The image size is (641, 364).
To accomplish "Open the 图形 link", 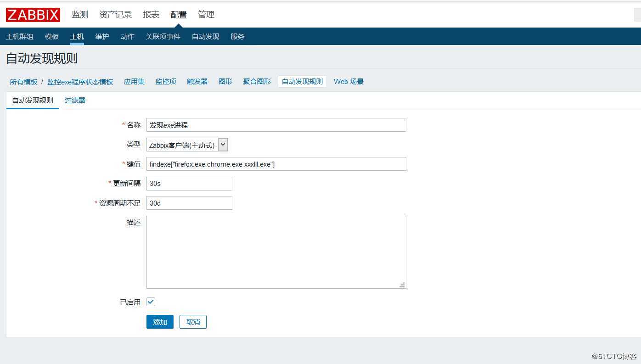I will click(225, 82).
